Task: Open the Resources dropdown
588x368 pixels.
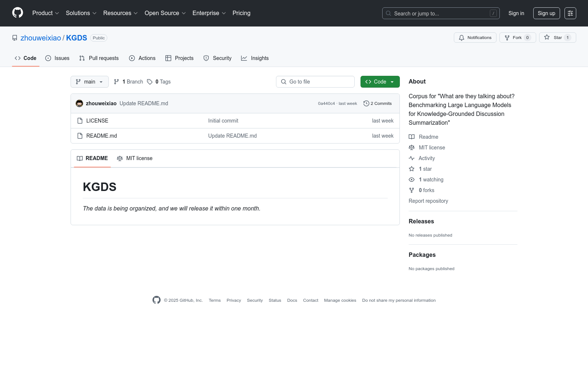Action: [x=121, y=13]
